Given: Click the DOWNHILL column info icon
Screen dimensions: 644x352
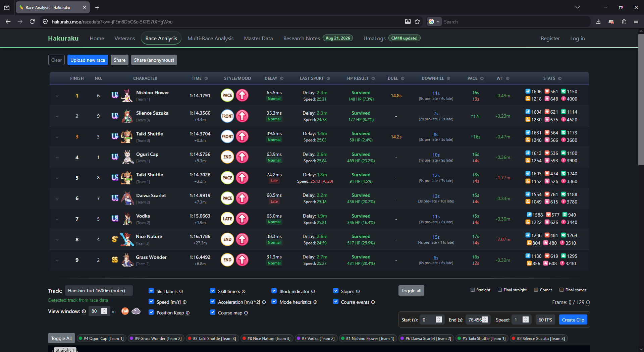Looking at the screenshot, I should tap(448, 78).
